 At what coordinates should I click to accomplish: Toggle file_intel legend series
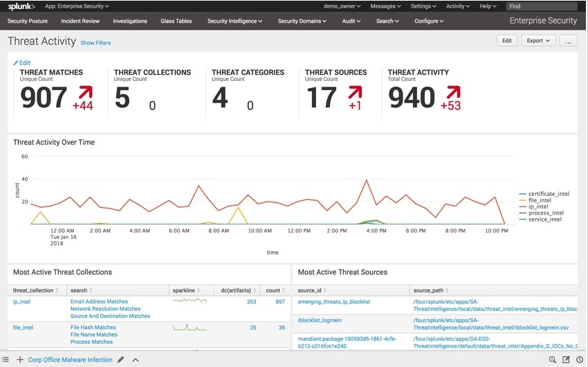coord(535,200)
